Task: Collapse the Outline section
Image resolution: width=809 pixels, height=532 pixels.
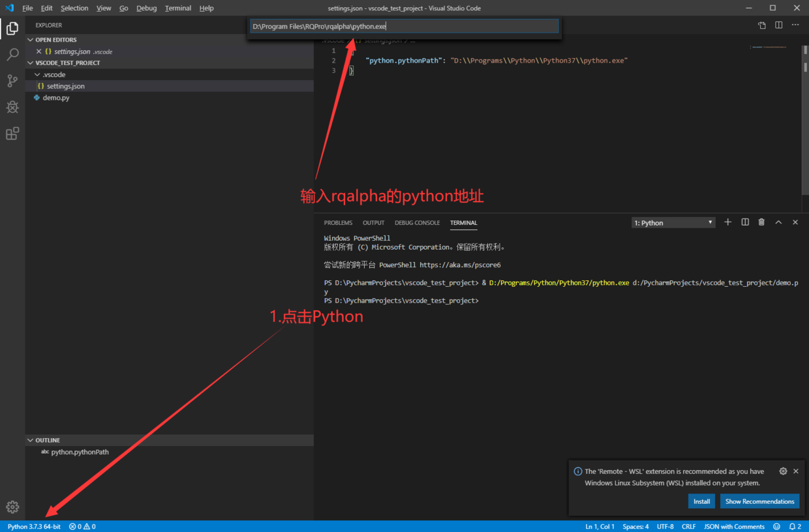Action: click(x=170, y=440)
